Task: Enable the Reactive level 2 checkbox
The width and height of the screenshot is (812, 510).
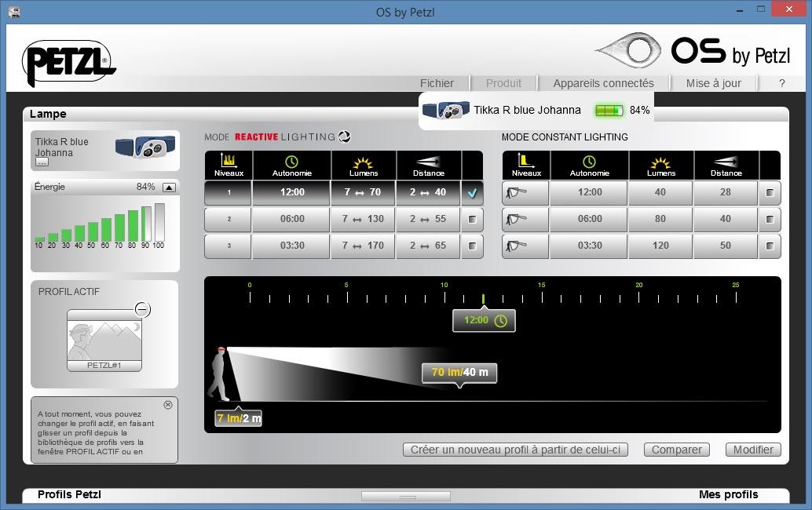Action: click(472, 220)
